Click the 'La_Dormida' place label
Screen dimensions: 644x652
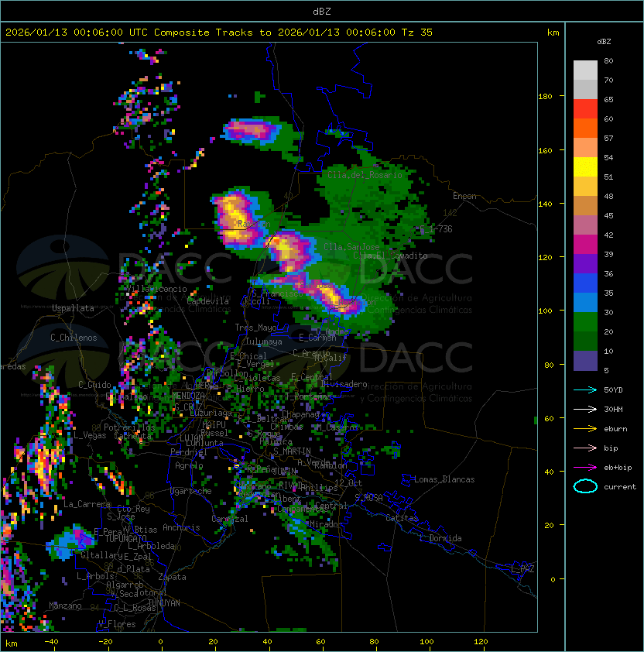pyautogui.click(x=440, y=538)
